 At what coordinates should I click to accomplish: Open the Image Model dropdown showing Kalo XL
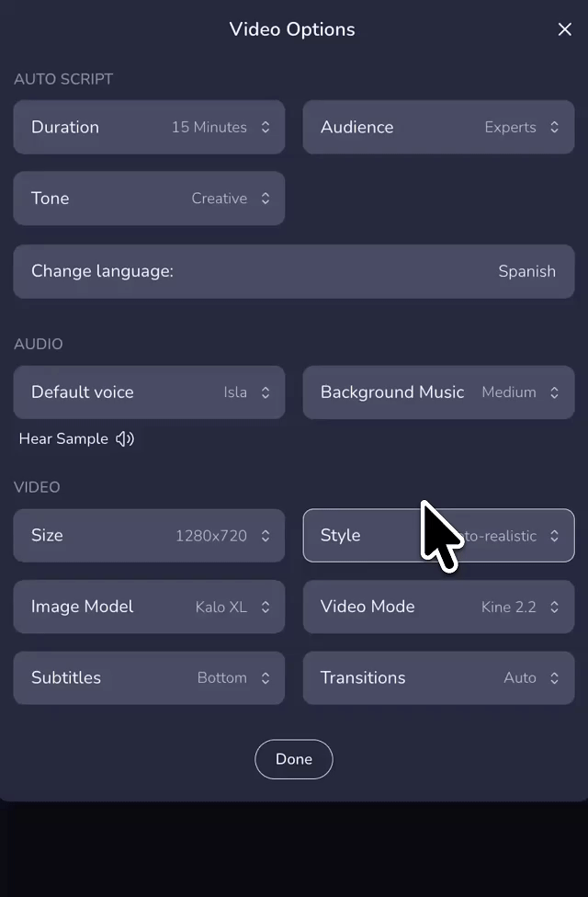point(149,607)
